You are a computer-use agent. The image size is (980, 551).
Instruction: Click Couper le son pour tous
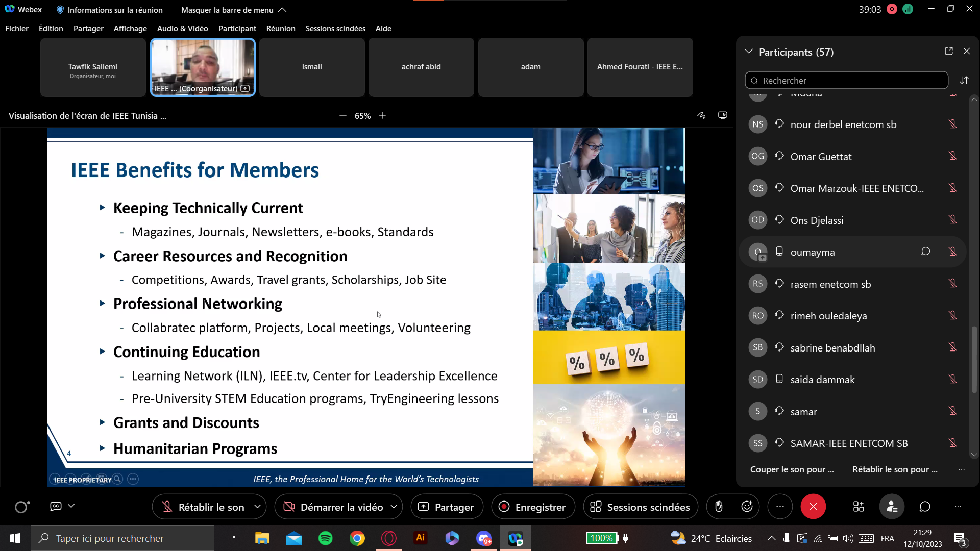[x=792, y=469]
